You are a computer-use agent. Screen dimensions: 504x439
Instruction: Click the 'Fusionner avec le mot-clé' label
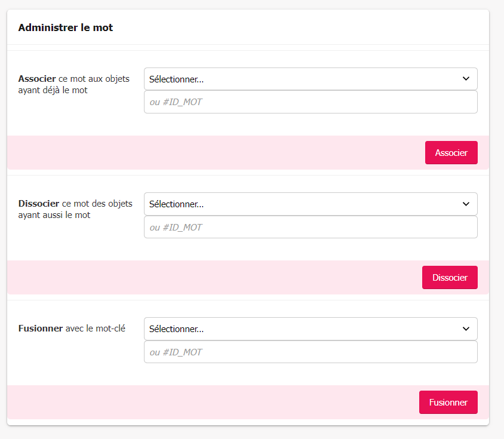[72, 329]
